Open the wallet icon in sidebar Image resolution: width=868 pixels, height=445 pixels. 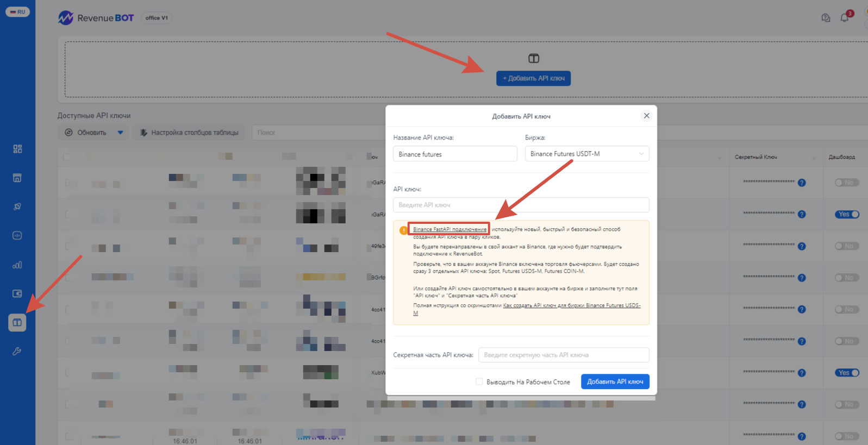coord(17,293)
